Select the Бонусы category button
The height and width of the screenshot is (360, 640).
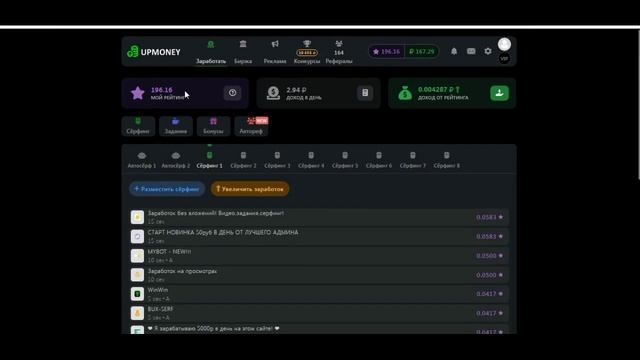pyautogui.click(x=213, y=126)
